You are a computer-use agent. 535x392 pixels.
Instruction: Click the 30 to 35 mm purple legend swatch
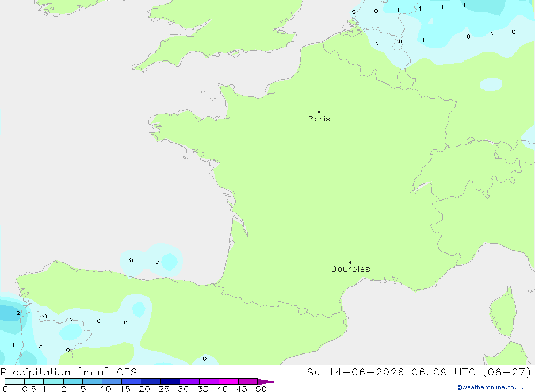pos(189,381)
